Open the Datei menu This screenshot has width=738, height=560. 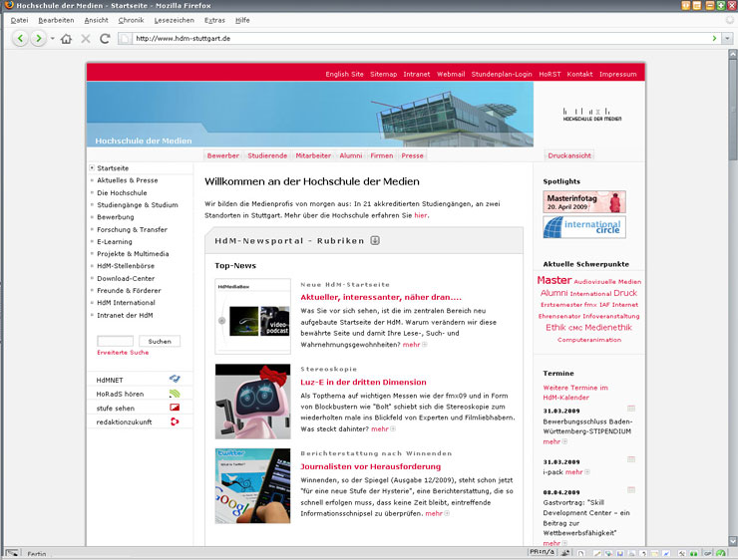[19, 20]
